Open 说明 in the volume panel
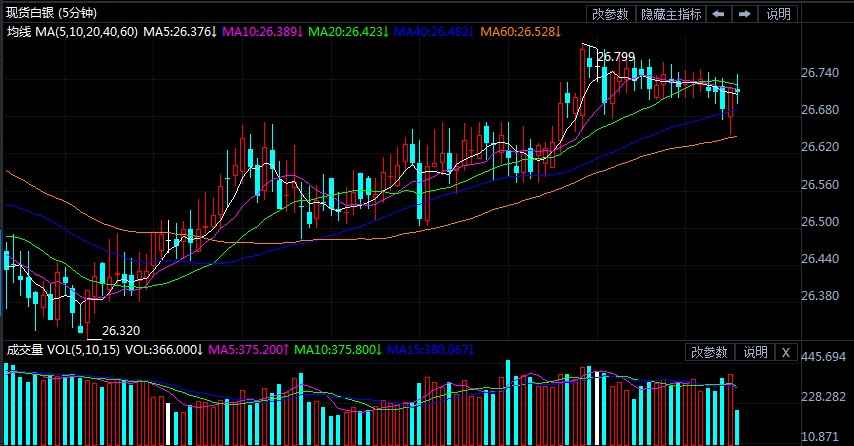854x446 pixels. coord(754,352)
